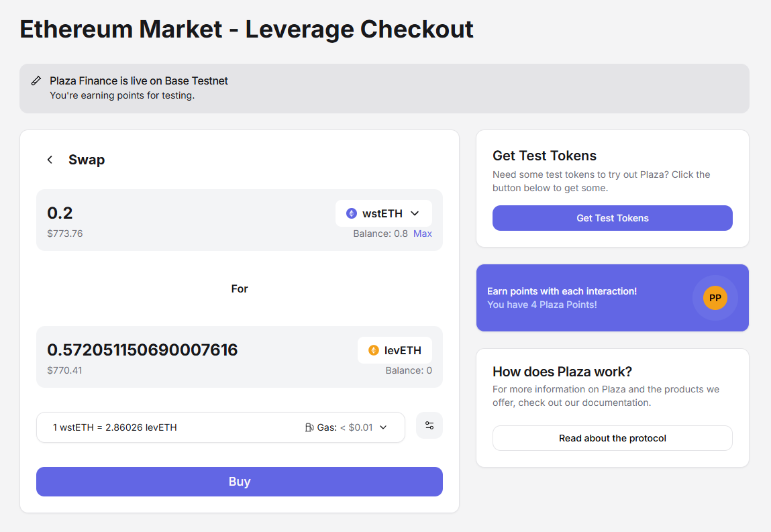Click the How does Plaza work? heading
The width and height of the screenshot is (771, 532).
(x=562, y=372)
